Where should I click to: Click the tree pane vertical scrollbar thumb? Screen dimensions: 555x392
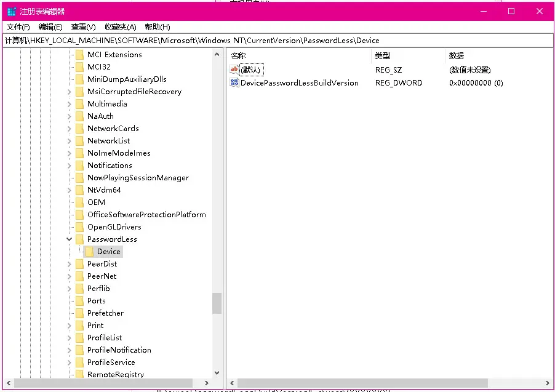tap(217, 303)
